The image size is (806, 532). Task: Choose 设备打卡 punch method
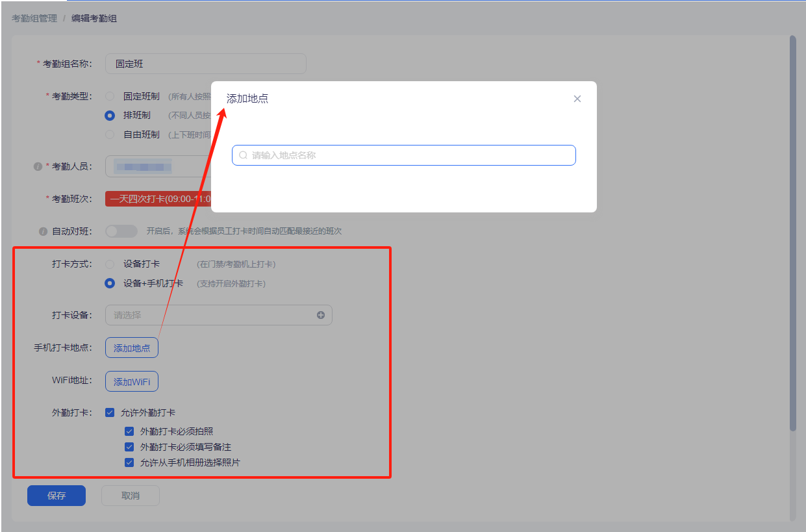tap(110, 264)
